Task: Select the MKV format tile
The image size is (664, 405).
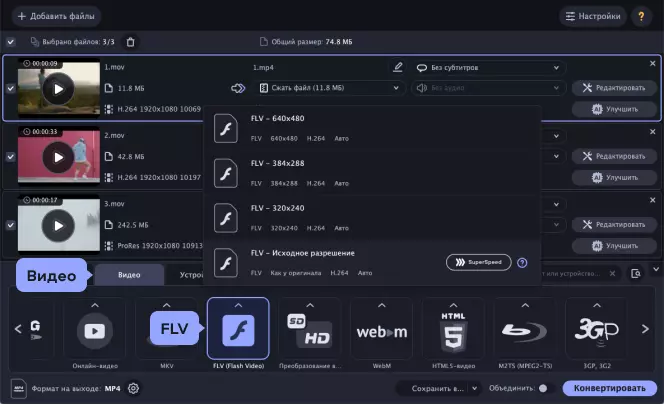Action: point(167,328)
